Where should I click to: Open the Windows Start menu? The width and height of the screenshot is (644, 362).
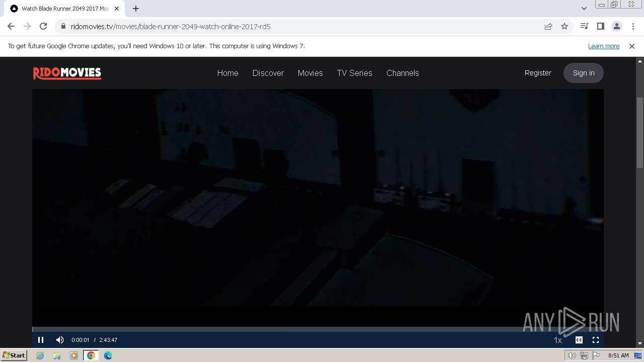(x=14, y=355)
